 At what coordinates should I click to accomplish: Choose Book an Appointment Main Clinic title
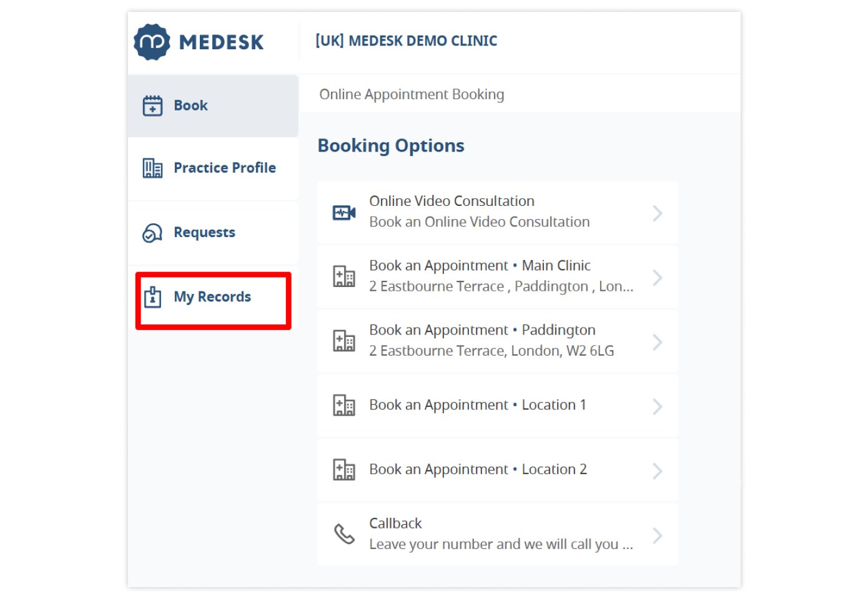pyautogui.click(x=480, y=266)
